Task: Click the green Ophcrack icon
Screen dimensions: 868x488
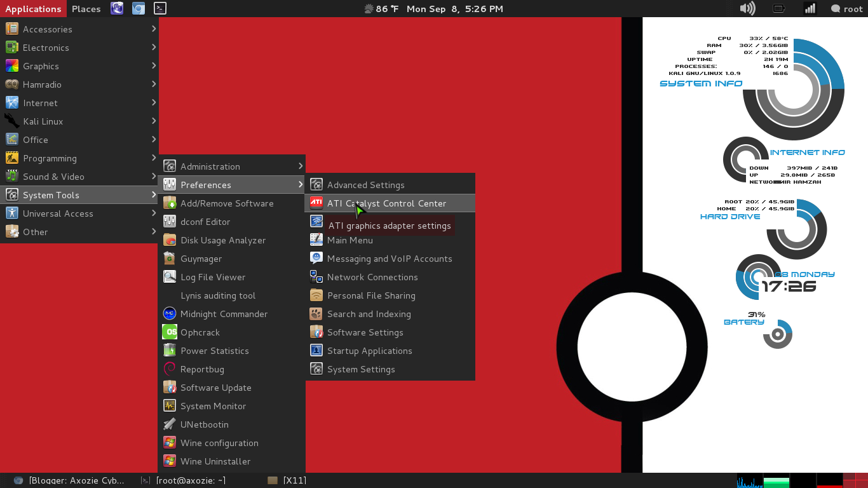Action: pyautogui.click(x=170, y=332)
